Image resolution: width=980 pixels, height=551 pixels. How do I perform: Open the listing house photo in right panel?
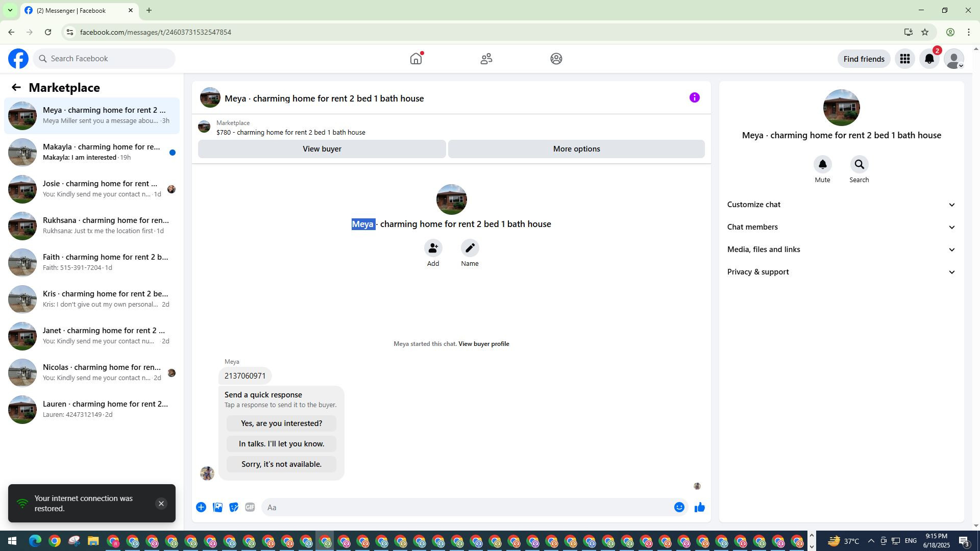pos(841,108)
